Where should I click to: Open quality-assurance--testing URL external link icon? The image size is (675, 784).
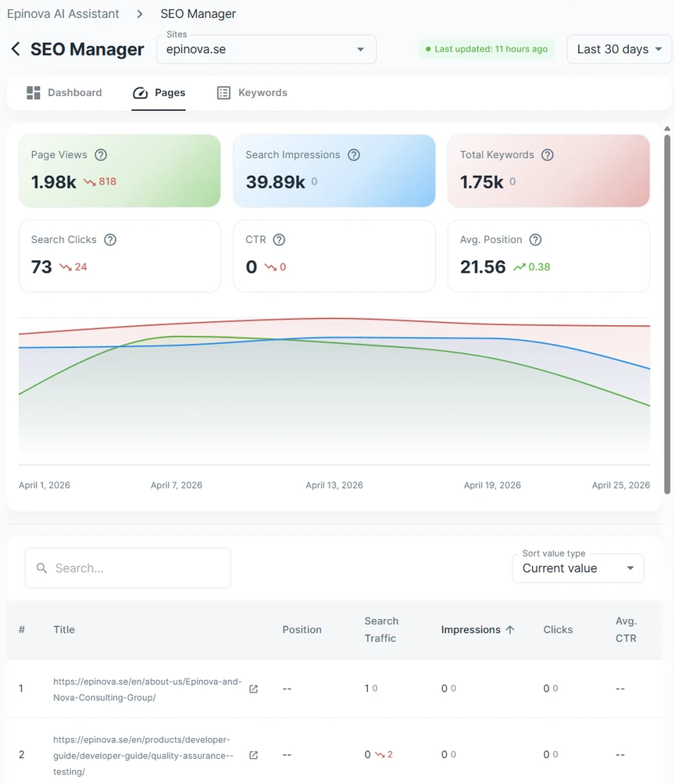(x=253, y=755)
